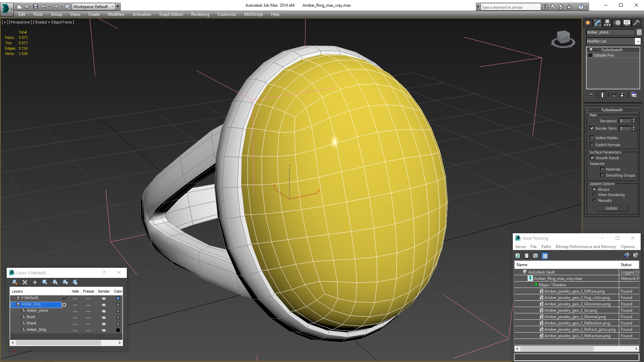The height and width of the screenshot is (362, 644).
Task: Open undo history dropdown arrow
Action: pyautogui.click(x=49, y=6)
